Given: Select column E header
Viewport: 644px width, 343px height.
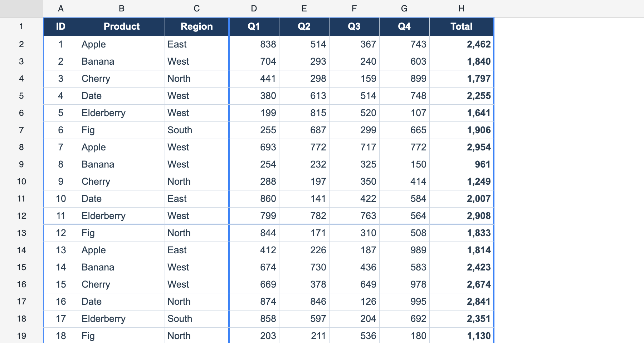Looking at the screenshot, I should [x=304, y=9].
